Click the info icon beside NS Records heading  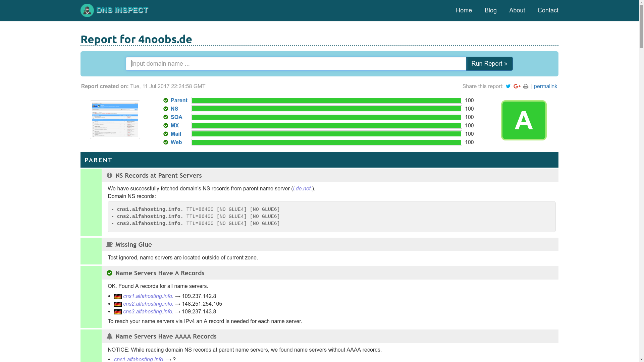(109, 176)
